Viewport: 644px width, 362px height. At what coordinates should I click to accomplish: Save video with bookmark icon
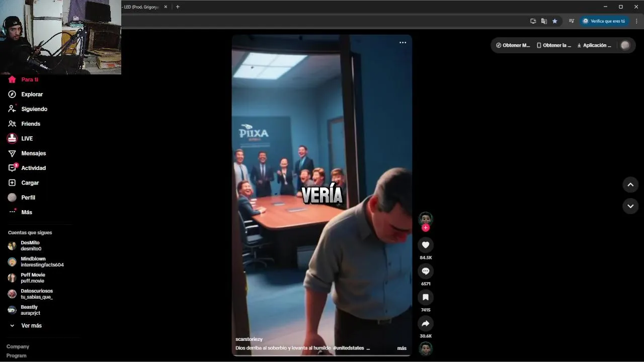(426, 297)
